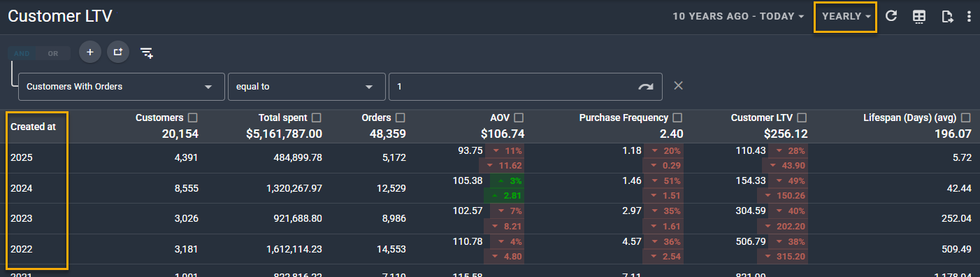Tick the AOV column checkbox
Image resolution: width=980 pixels, height=277 pixels.
coord(519,118)
